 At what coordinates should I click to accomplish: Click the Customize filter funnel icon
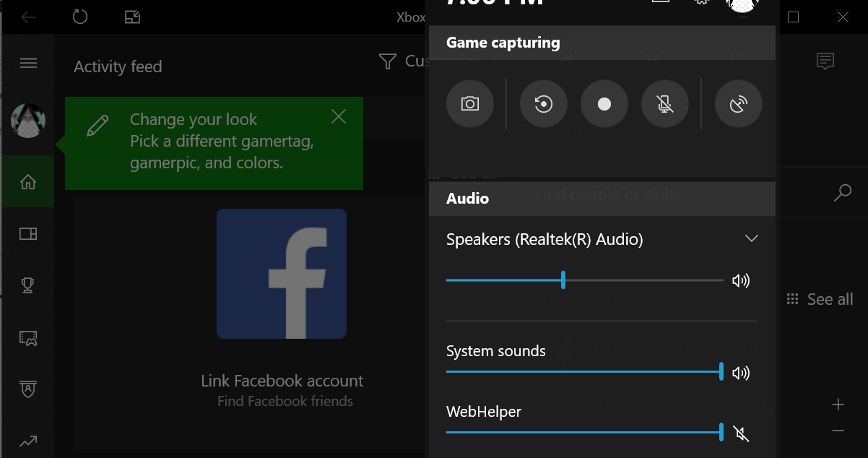pyautogui.click(x=388, y=61)
